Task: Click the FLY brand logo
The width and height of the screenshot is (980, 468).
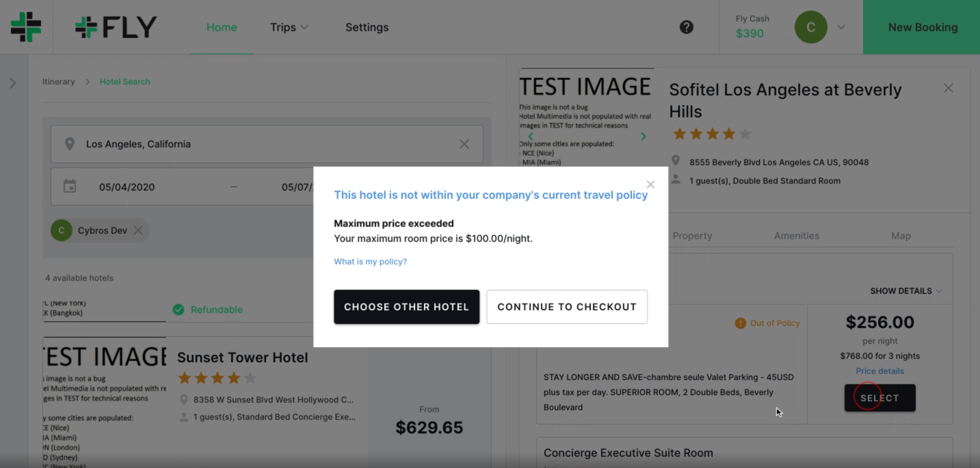Action: tap(116, 27)
